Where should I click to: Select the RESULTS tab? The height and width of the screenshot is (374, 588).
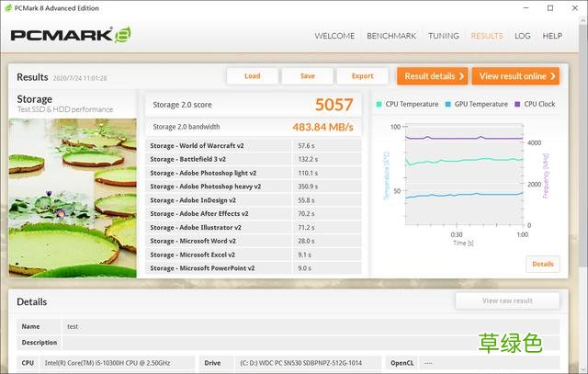pyautogui.click(x=487, y=36)
